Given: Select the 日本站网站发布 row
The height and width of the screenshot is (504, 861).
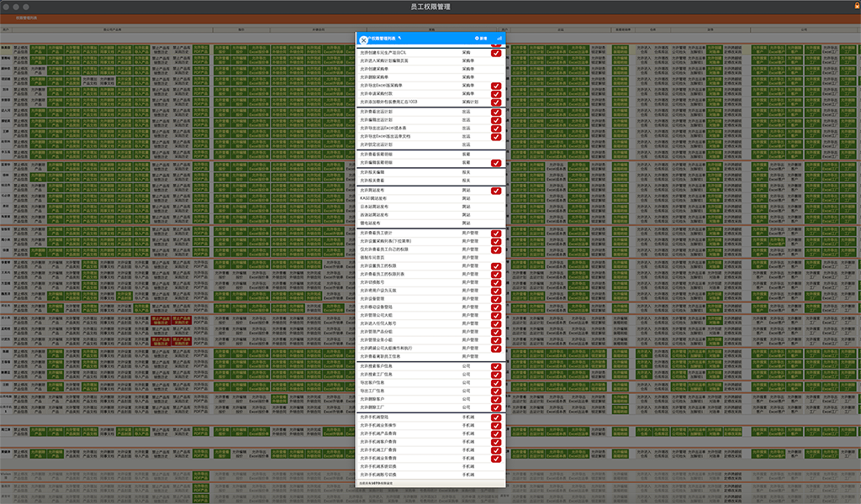Looking at the screenshot, I should click(x=430, y=207).
